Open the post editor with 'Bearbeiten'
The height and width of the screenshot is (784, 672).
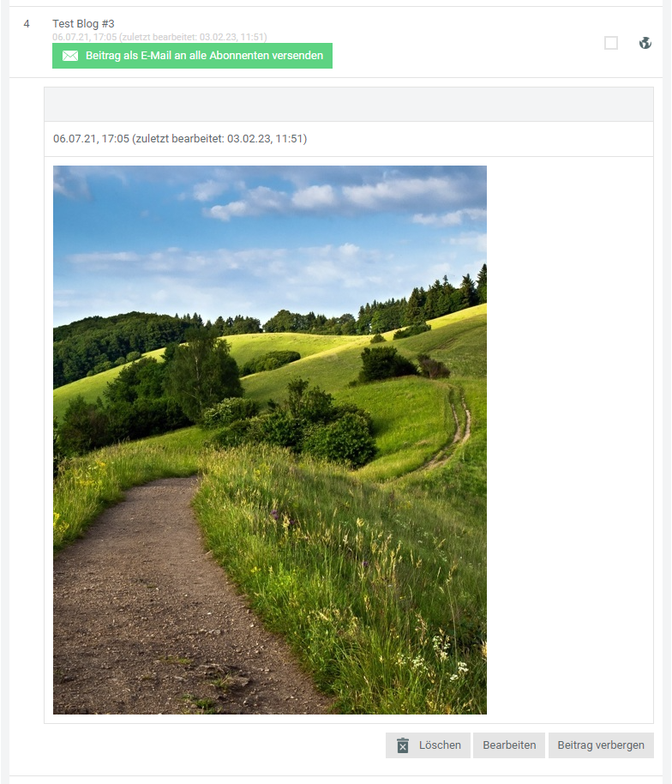[509, 745]
